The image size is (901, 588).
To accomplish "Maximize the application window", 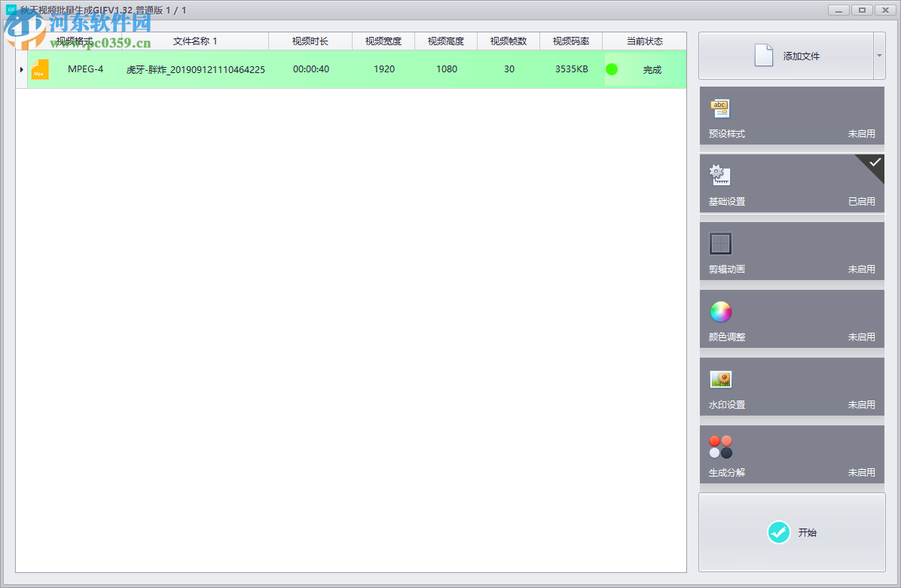I will (x=862, y=11).
